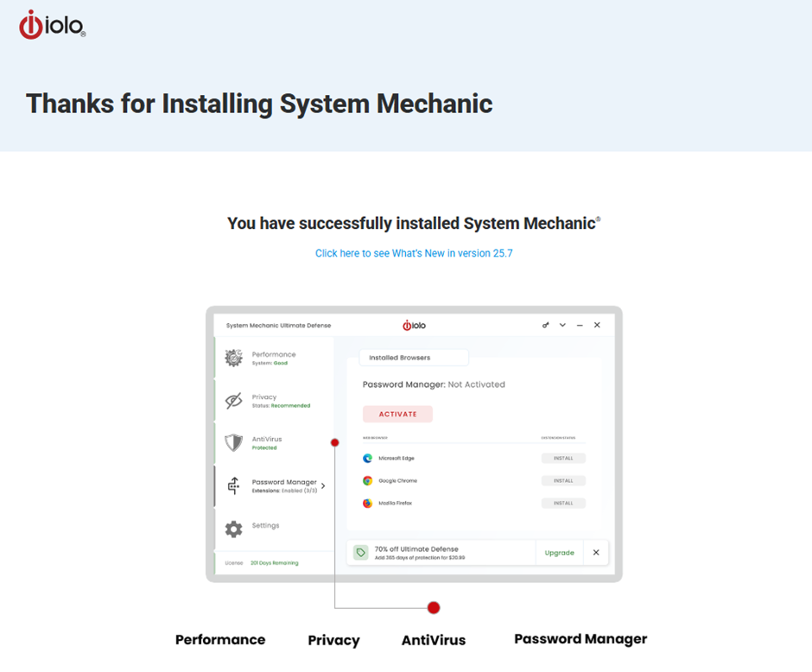Select the AntiVirus feature label below
Viewport: 812px width, 672px height.
tap(434, 640)
